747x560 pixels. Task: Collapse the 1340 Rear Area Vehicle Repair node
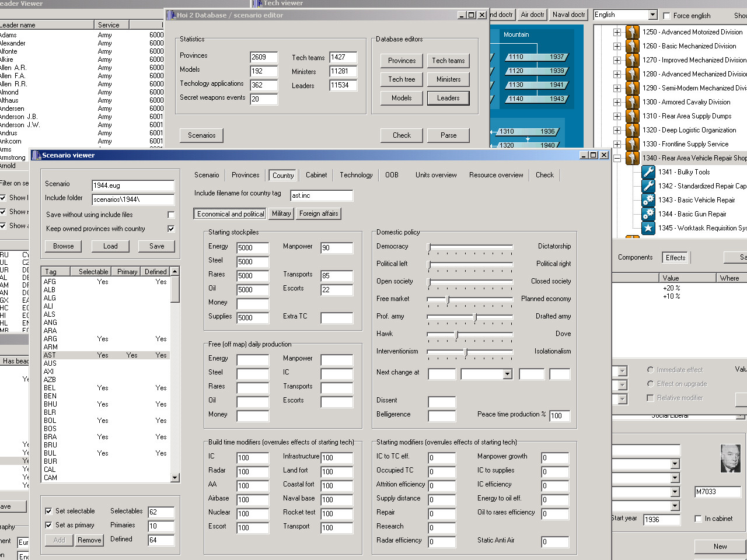pyautogui.click(x=617, y=158)
